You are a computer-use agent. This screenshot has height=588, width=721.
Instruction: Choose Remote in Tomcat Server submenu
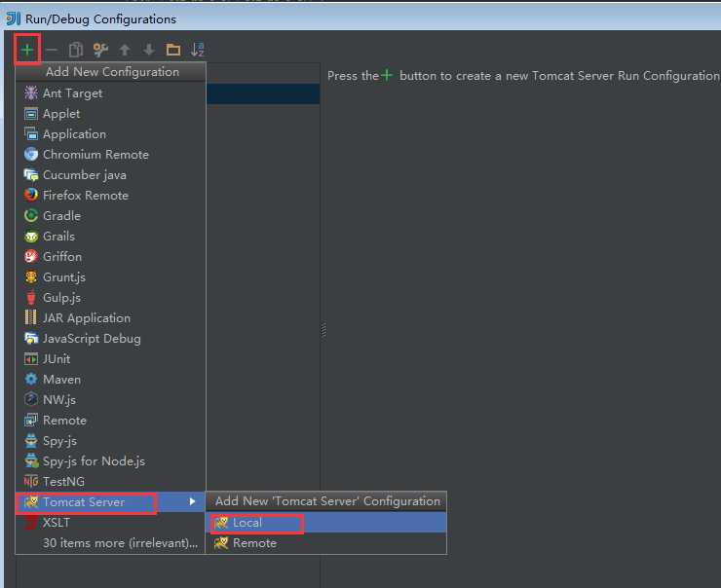326,543
